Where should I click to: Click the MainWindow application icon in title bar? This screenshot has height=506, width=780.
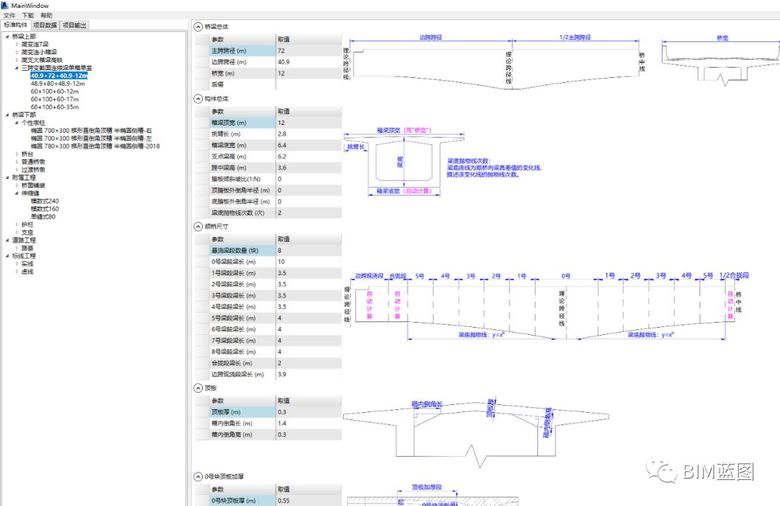coord(6,5)
